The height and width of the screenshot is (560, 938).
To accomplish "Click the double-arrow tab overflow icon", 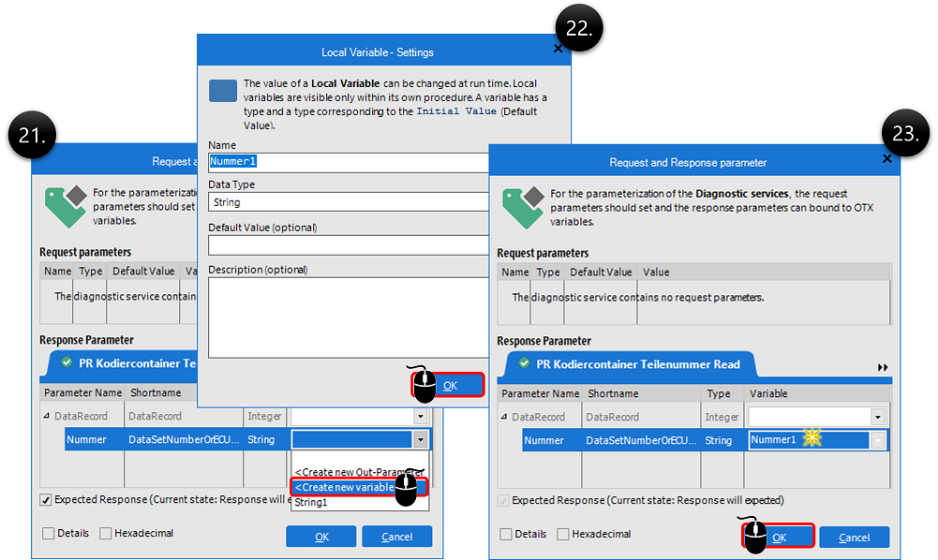I will click(882, 367).
